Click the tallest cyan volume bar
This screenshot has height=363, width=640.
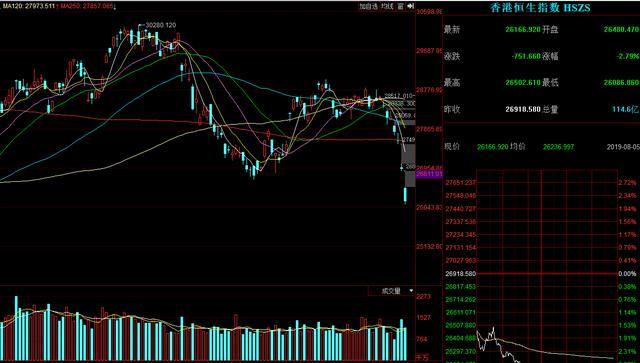[x=17, y=328]
